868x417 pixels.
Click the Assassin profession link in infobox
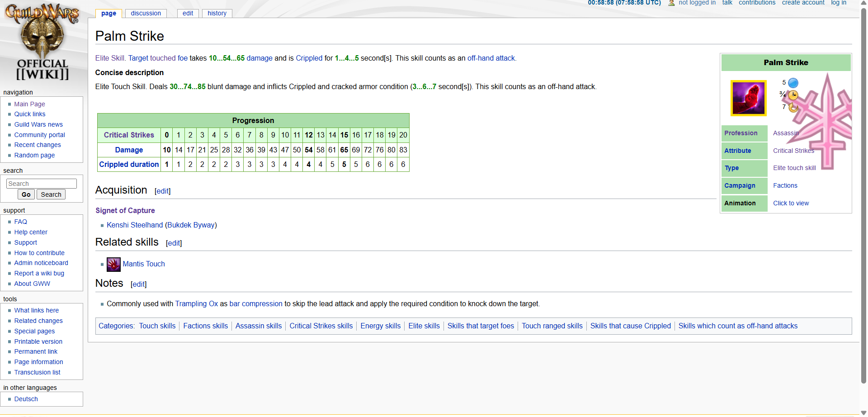tap(786, 133)
